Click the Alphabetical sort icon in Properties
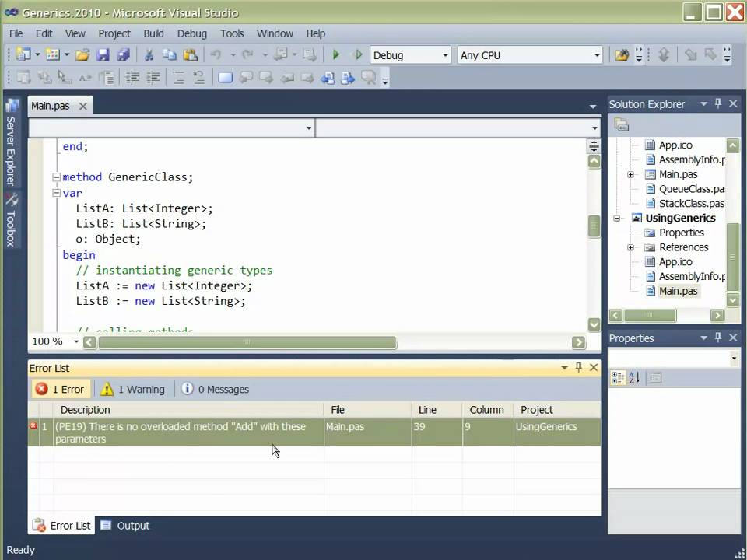747x560 pixels. [x=635, y=378]
